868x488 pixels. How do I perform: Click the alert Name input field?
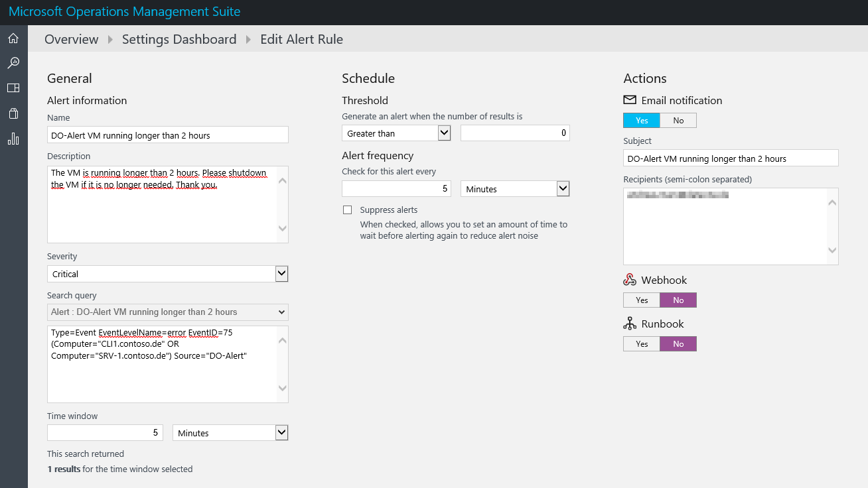tap(167, 135)
